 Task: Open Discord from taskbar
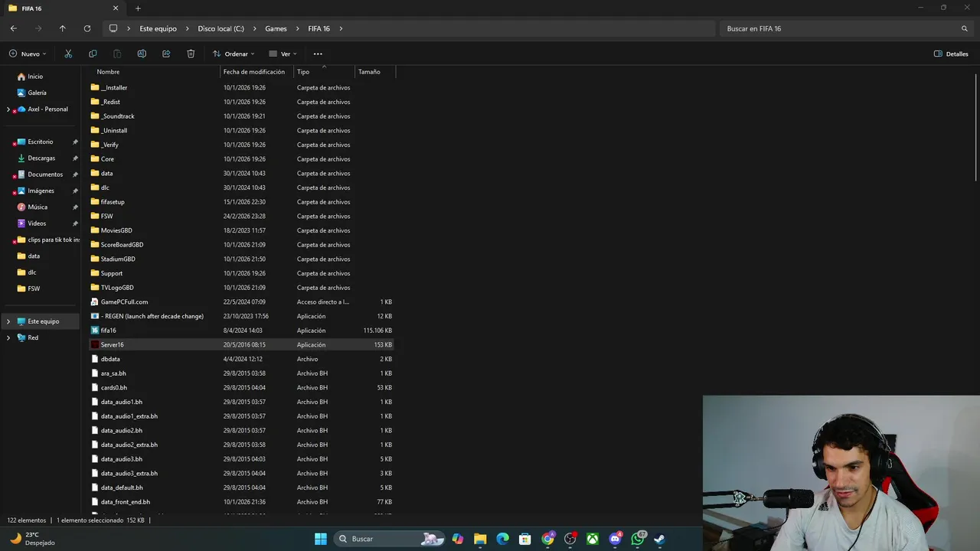pos(615,539)
